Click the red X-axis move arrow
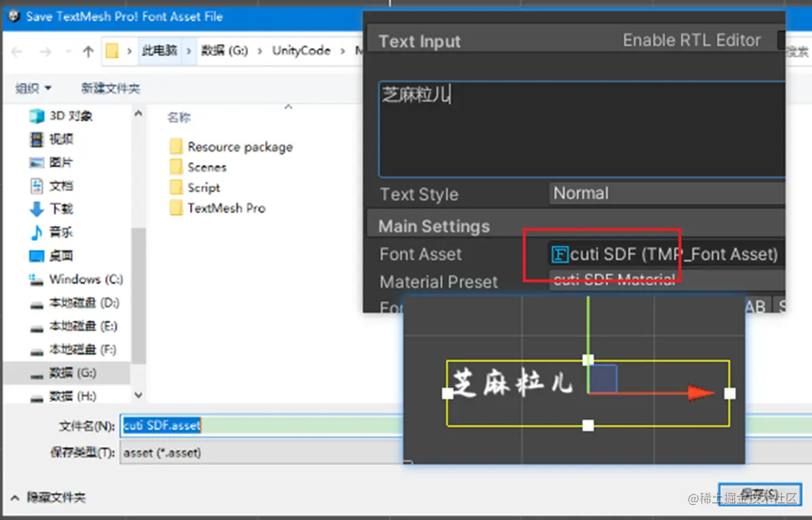The width and height of the screenshot is (812, 520). pos(701,393)
